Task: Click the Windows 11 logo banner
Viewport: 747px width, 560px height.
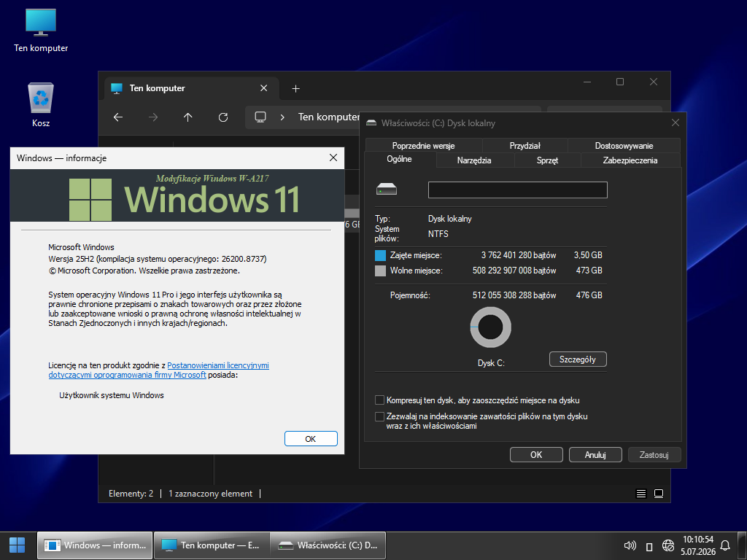Action: 177,195
